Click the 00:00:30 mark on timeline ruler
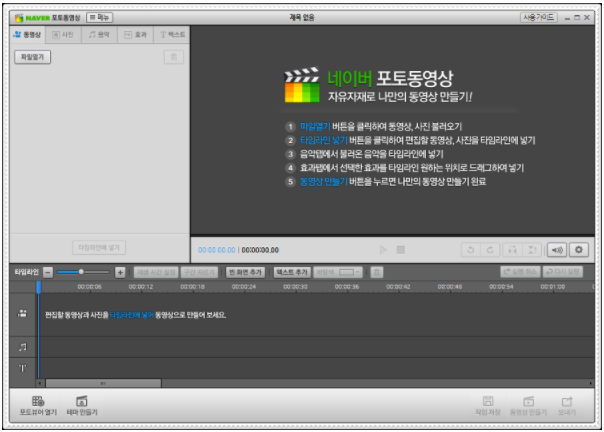 295,287
